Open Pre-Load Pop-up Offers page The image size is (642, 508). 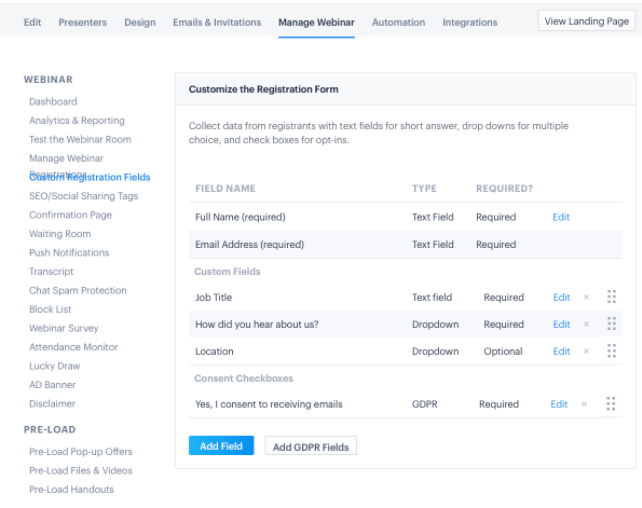tap(81, 452)
